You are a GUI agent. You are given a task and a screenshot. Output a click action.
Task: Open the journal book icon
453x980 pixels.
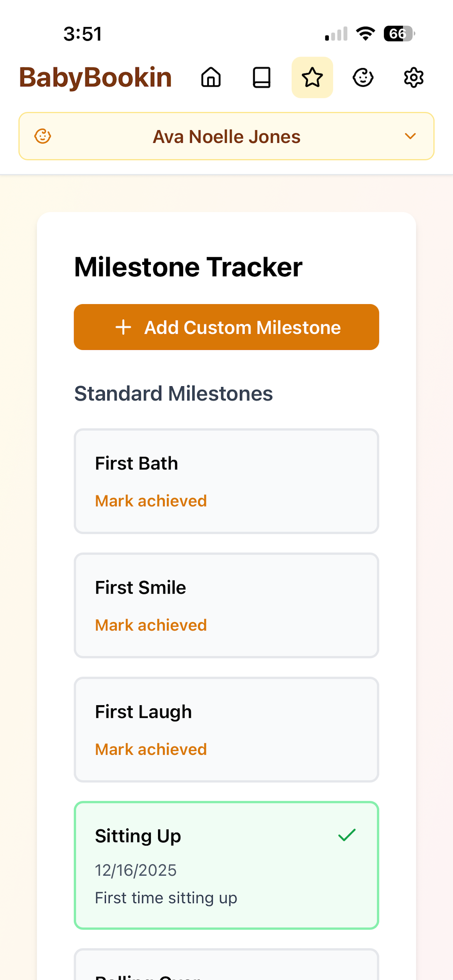coord(262,78)
